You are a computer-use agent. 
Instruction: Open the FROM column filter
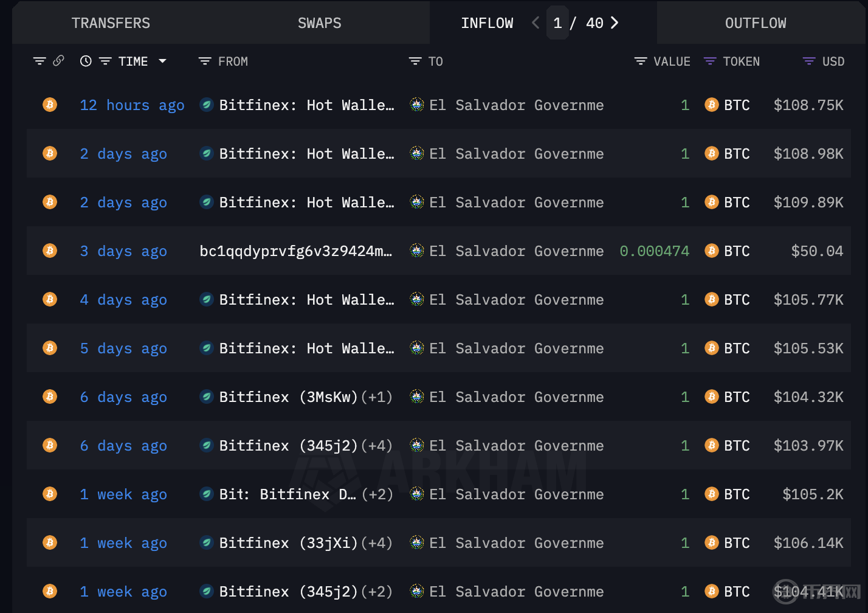205,61
